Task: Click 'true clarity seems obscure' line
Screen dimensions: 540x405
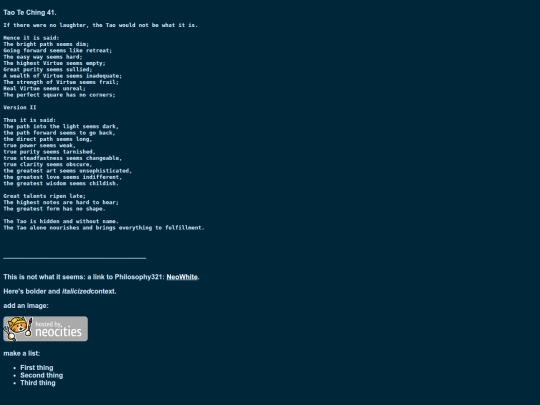Action: 48,164
